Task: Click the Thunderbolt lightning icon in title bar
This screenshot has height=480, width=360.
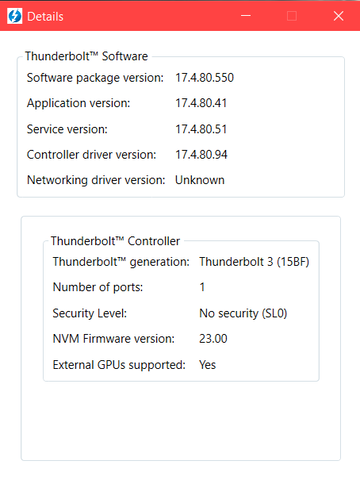Action: tap(15, 16)
